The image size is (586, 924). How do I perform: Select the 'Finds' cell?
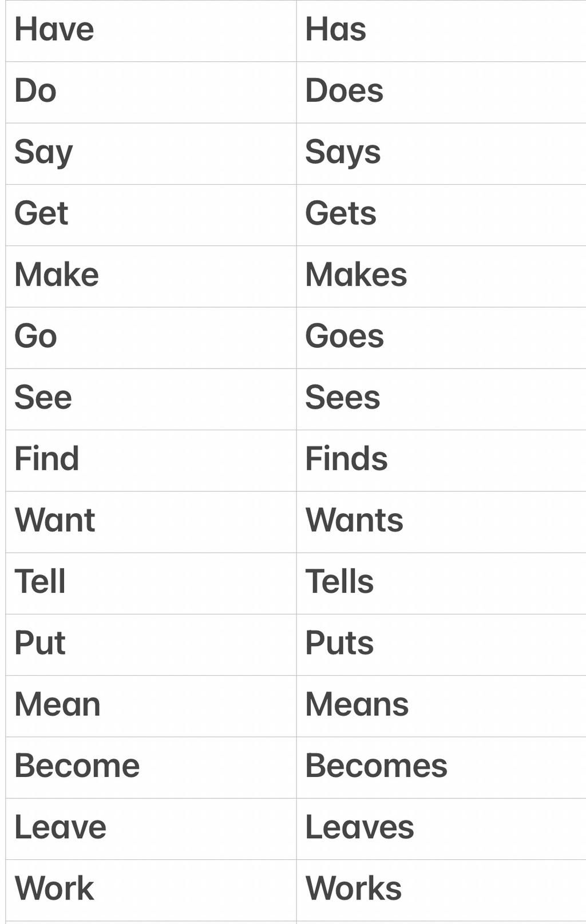click(x=441, y=460)
